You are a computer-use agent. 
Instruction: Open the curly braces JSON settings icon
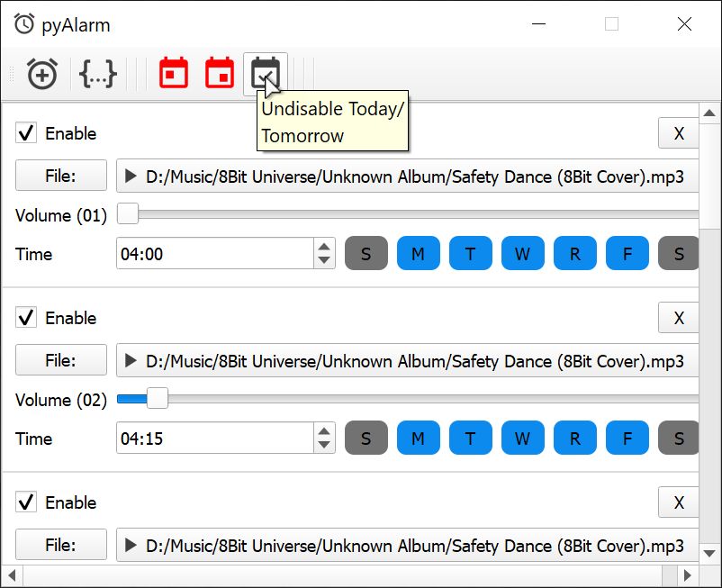tap(97, 74)
